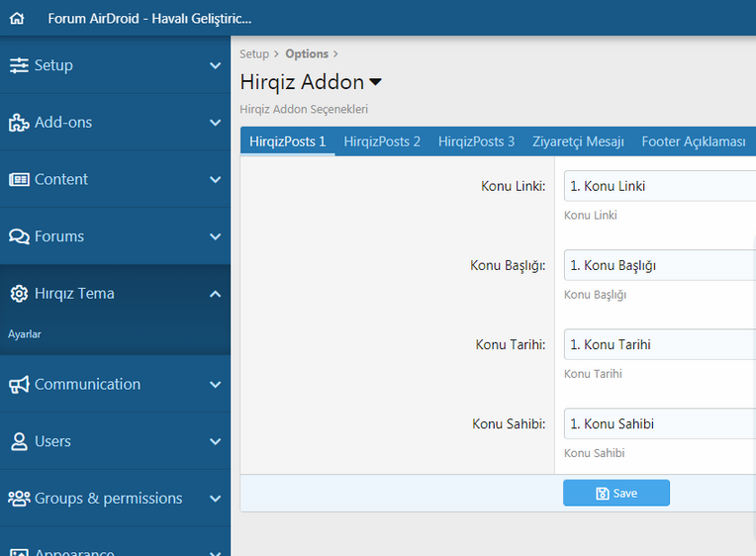The width and height of the screenshot is (756, 556).
Task: Click the Groups & permissions people icon
Action: click(19, 499)
